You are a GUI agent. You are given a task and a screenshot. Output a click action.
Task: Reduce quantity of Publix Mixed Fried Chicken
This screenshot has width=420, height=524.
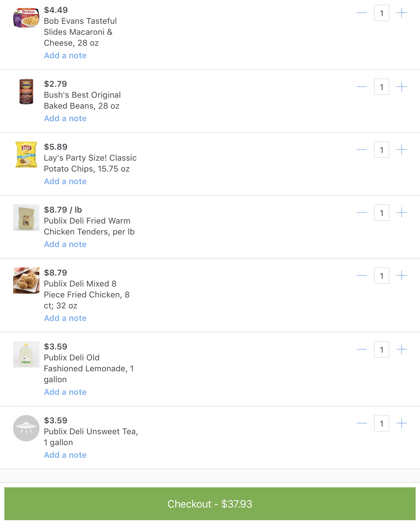[x=361, y=276]
